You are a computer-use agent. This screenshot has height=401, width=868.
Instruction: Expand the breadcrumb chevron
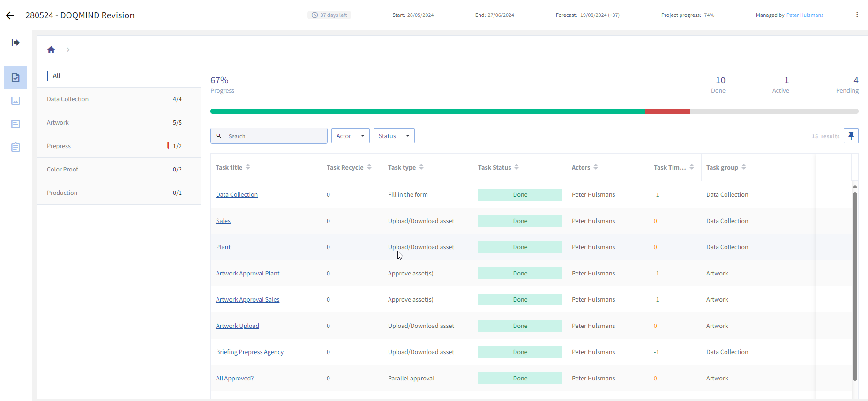[68, 50]
